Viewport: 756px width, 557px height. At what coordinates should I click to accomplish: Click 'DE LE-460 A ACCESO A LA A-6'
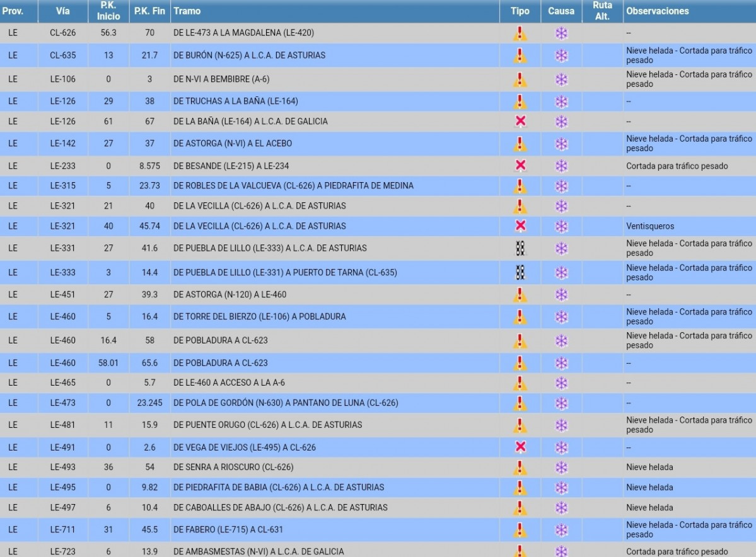pyautogui.click(x=229, y=382)
